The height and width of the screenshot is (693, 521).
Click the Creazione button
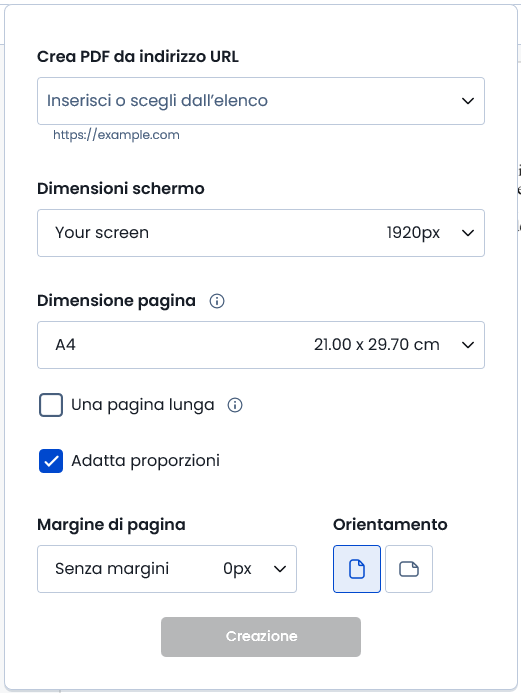point(261,636)
